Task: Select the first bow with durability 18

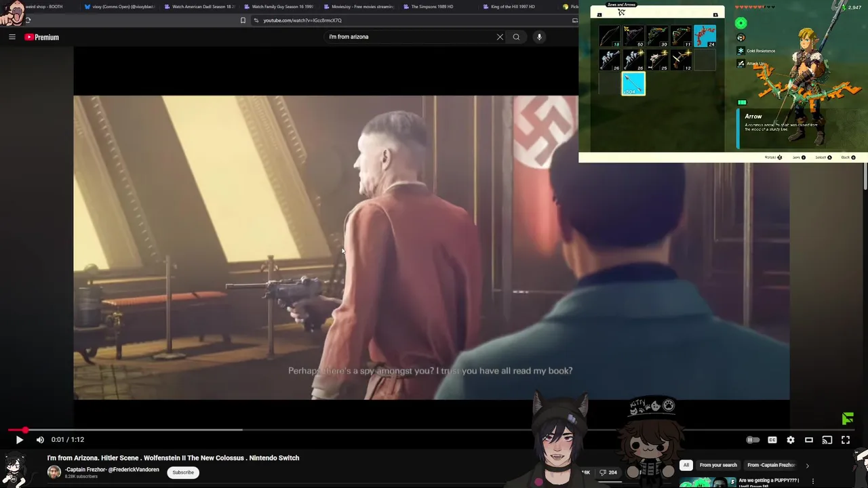Action: 610,36
